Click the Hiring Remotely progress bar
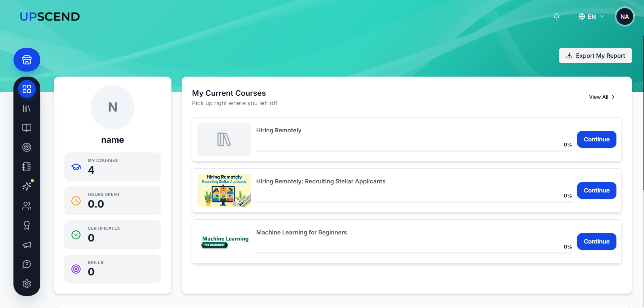 (414, 151)
